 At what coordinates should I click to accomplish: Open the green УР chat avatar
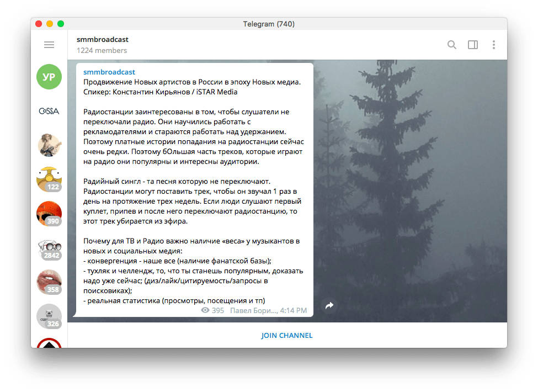(49, 77)
